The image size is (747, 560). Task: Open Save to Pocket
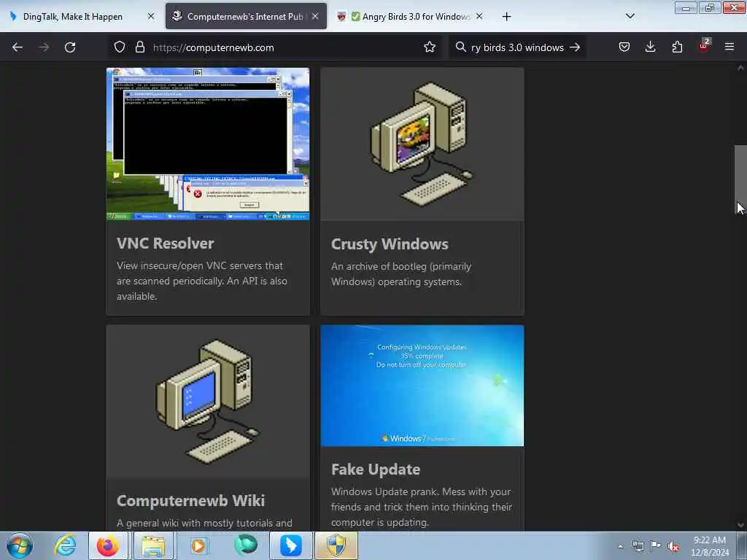pos(624,47)
